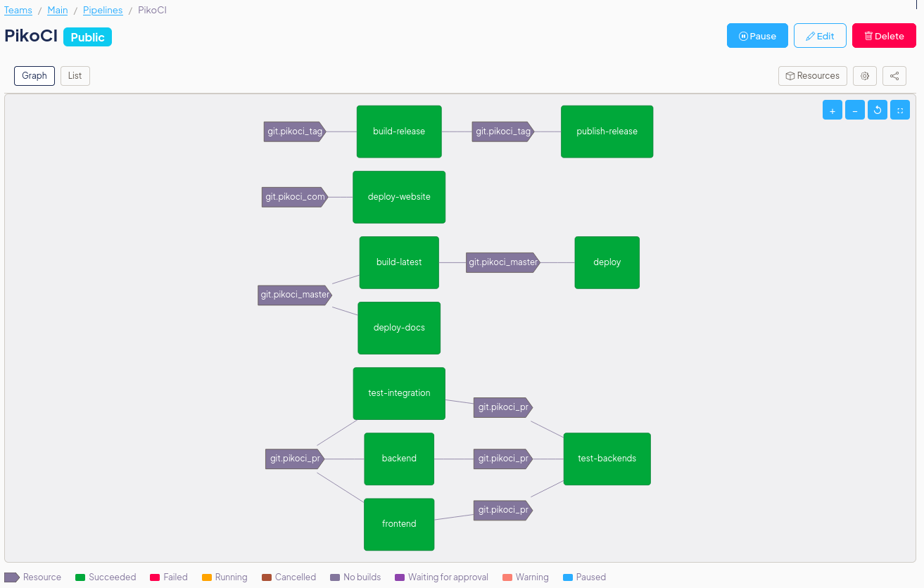Select the build-latest job node
The image size is (924, 588).
coord(399,262)
